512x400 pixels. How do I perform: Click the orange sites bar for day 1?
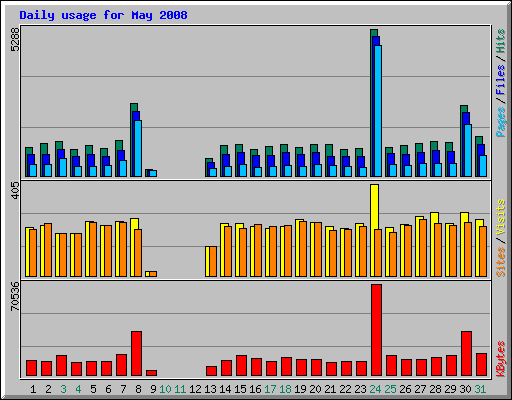pyautogui.click(x=33, y=253)
